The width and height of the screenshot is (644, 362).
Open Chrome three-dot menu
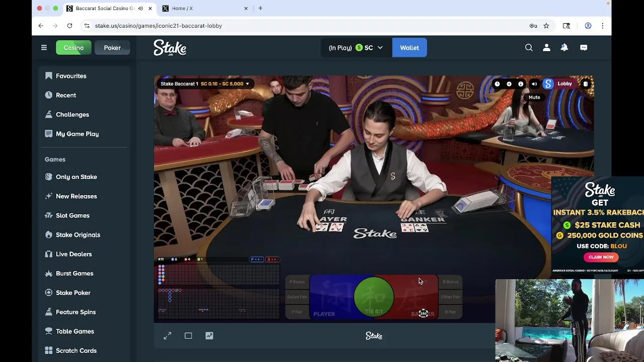pyautogui.click(x=602, y=26)
